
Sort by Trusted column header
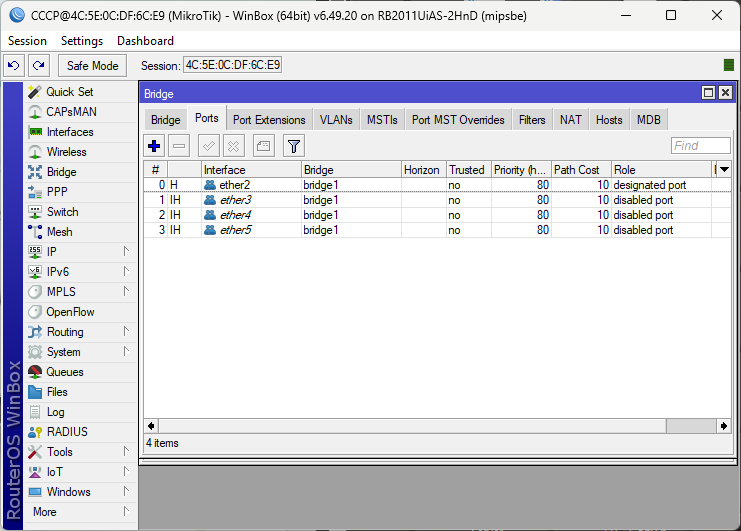click(469, 170)
